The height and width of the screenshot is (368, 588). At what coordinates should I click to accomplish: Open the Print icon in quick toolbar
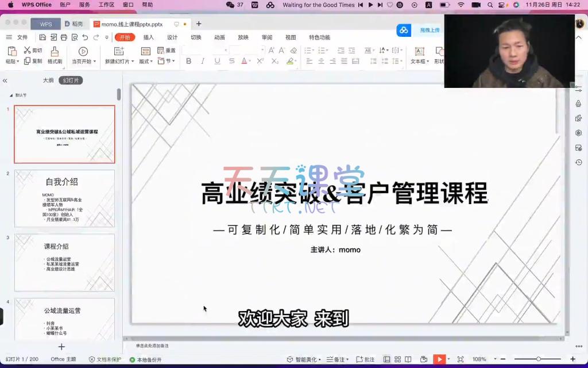coord(64,37)
